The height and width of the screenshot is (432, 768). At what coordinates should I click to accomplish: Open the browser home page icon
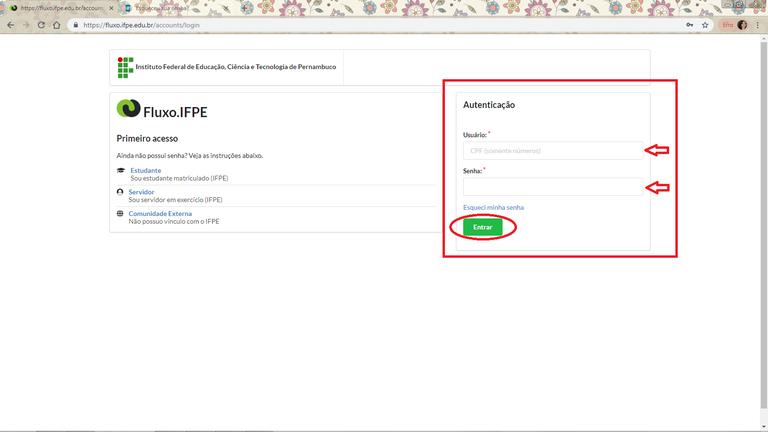point(56,25)
